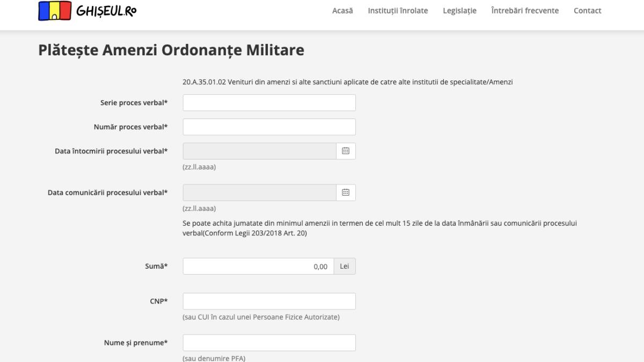644x362 pixels.
Task: Go to the Acasă page
Action: [342, 11]
